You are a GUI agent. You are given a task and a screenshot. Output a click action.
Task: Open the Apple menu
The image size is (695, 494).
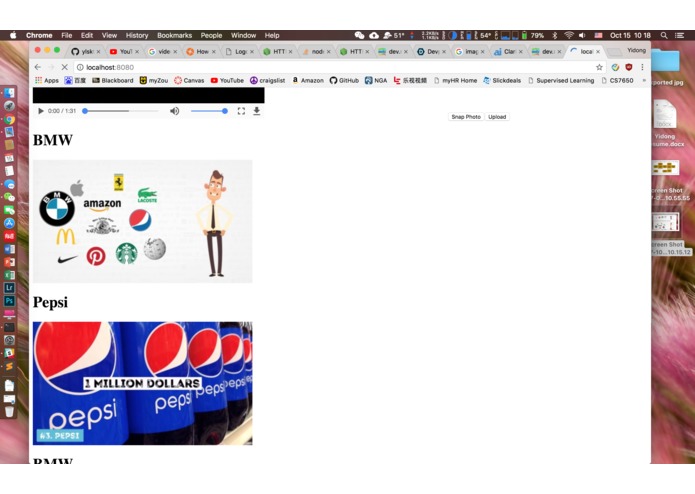(13, 35)
